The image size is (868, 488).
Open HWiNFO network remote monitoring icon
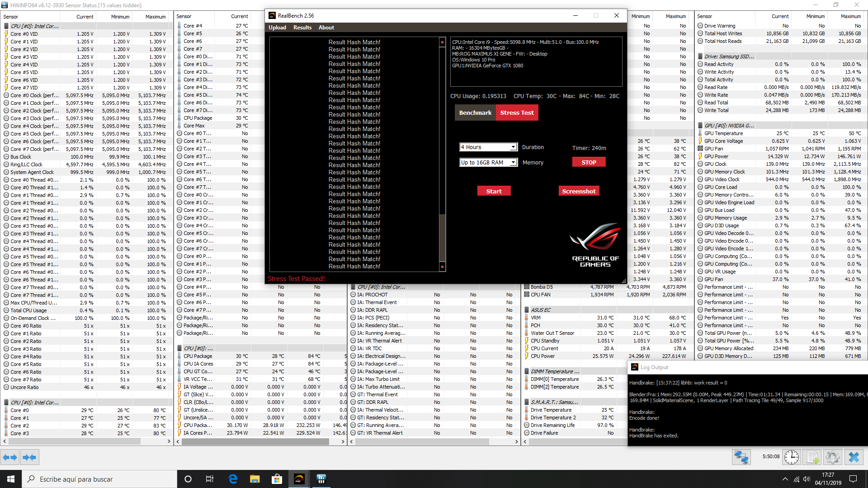741,457
